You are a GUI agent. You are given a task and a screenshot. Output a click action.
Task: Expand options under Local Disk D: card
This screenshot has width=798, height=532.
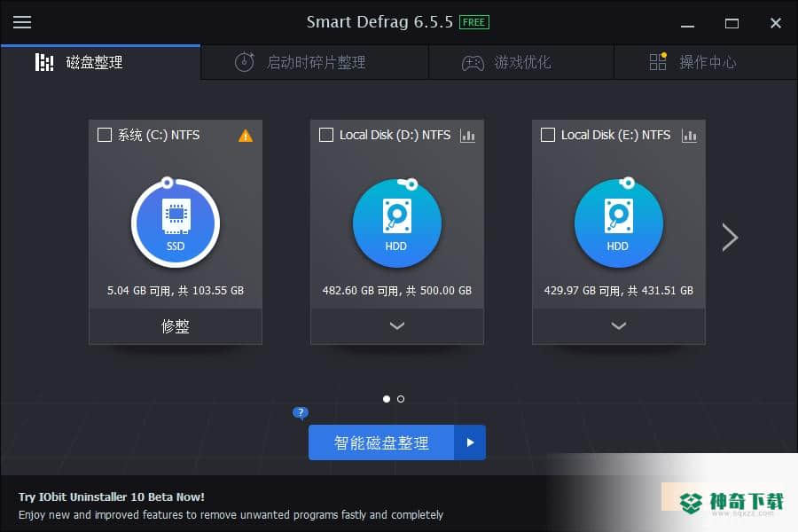(x=397, y=325)
